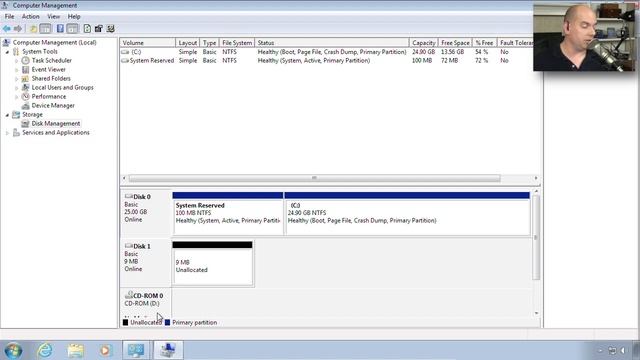Open the Action menu
This screenshot has height=360, width=640.
tap(31, 17)
